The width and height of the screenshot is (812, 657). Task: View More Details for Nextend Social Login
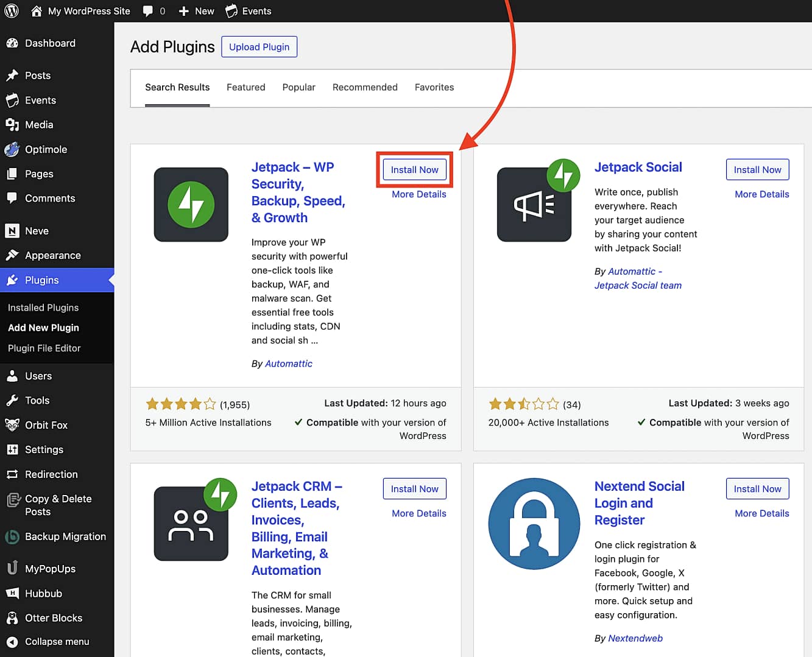(x=762, y=513)
